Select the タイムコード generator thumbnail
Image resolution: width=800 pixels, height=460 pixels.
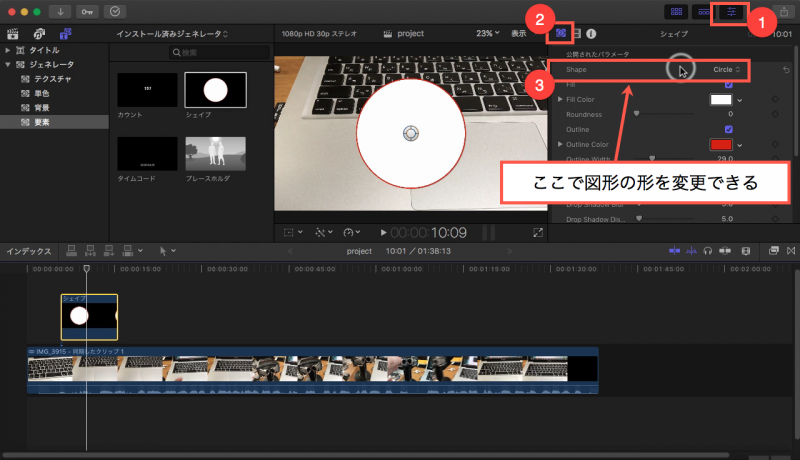(147, 154)
